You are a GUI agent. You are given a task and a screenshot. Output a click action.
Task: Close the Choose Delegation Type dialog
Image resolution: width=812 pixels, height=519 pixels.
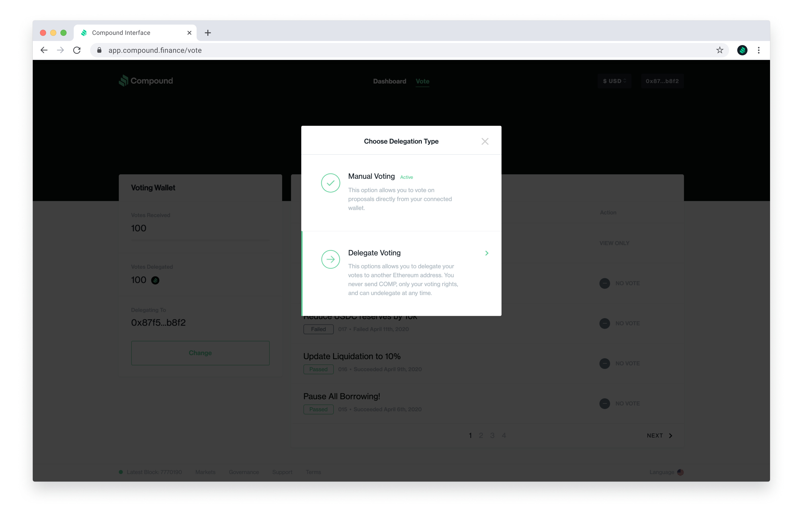(x=485, y=141)
